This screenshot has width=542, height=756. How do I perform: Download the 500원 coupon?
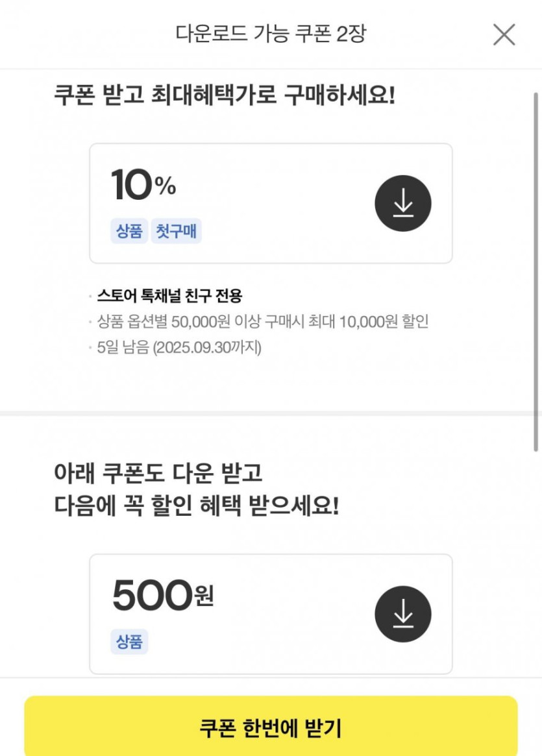402,614
